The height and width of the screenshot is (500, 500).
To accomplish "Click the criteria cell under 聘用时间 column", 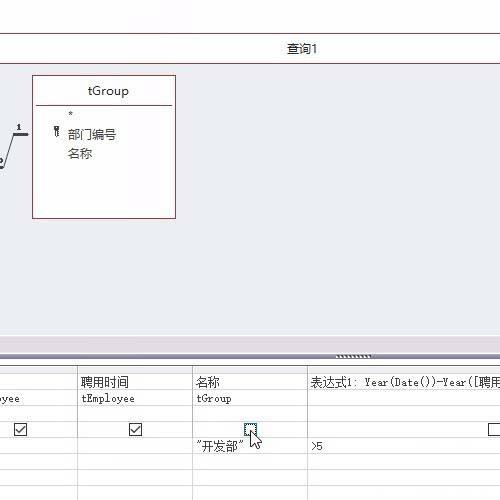I will tap(135, 446).
